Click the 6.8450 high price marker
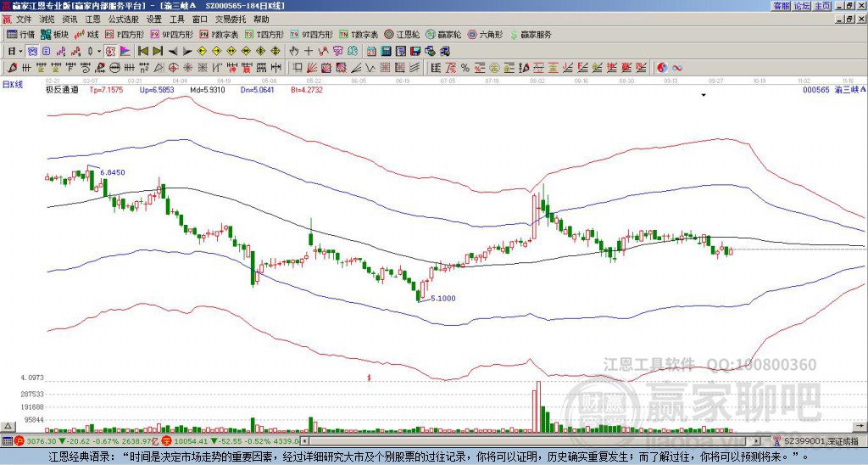 tap(113, 172)
